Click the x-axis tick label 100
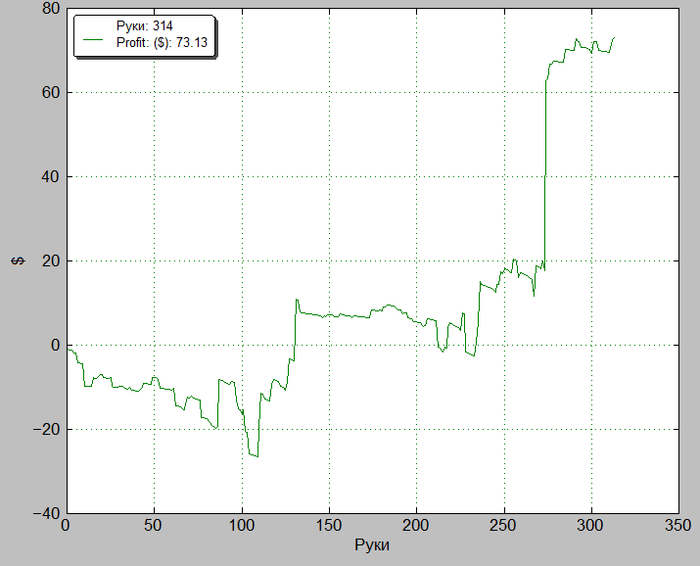 click(242, 525)
